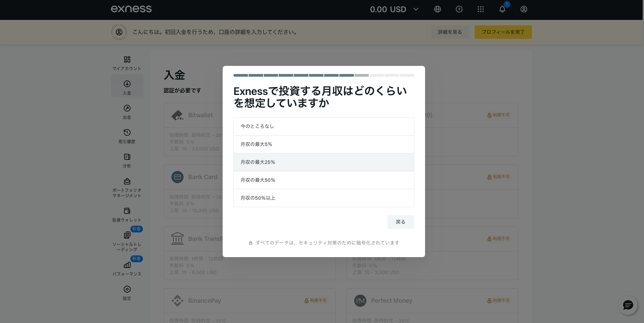Choose the 月収の最大50% option
The width and height of the screenshot is (644, 323).
coord(324,180)
